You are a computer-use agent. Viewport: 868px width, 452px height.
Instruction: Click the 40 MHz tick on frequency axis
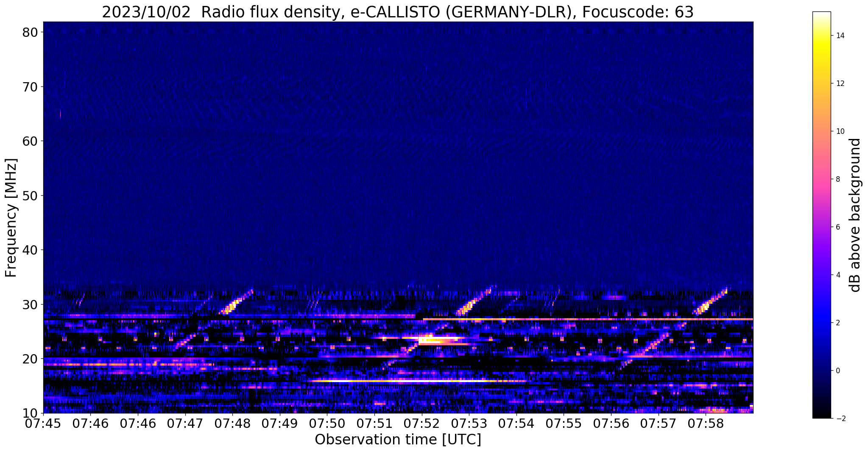30,250
